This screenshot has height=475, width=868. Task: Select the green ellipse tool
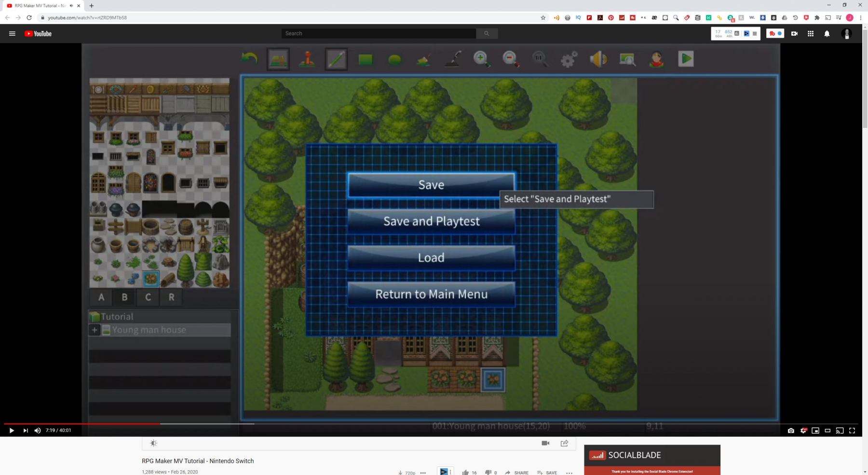pyautogui.click(x=394, y=59)
